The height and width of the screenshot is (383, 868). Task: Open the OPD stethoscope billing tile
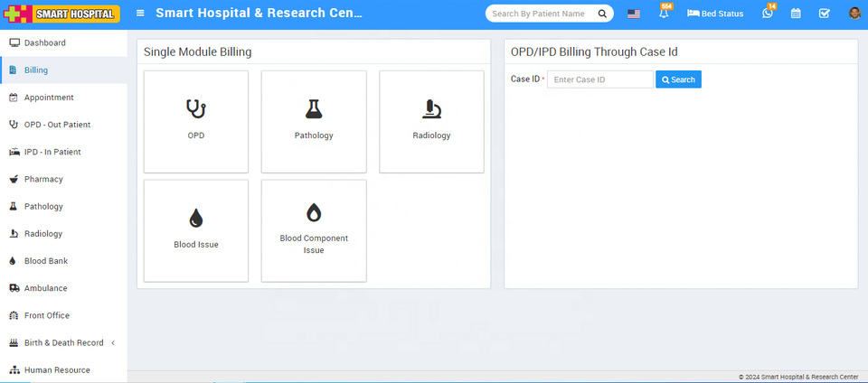196,121
